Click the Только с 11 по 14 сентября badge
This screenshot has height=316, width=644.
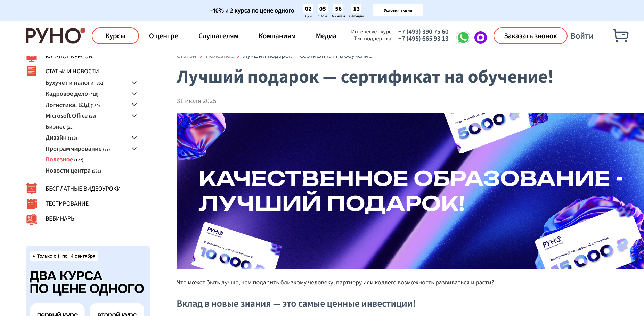(x=64, y=256)
